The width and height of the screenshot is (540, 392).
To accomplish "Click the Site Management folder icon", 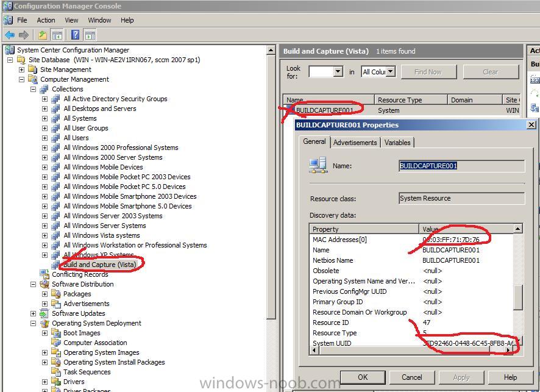I will point(33,69).
